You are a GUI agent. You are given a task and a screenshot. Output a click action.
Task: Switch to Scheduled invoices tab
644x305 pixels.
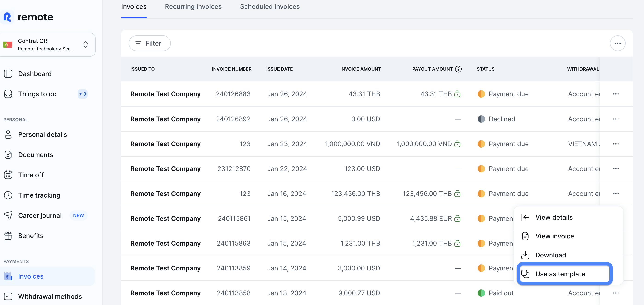click(270, 7)
